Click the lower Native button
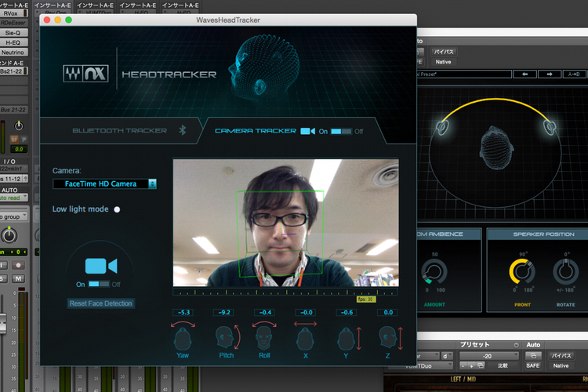 (x=561, y=365)
